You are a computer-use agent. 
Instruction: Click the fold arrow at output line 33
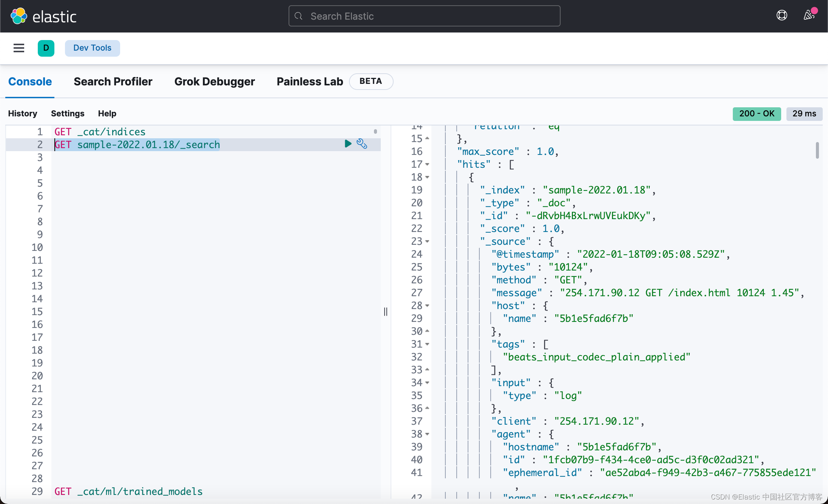coord(427,370)
